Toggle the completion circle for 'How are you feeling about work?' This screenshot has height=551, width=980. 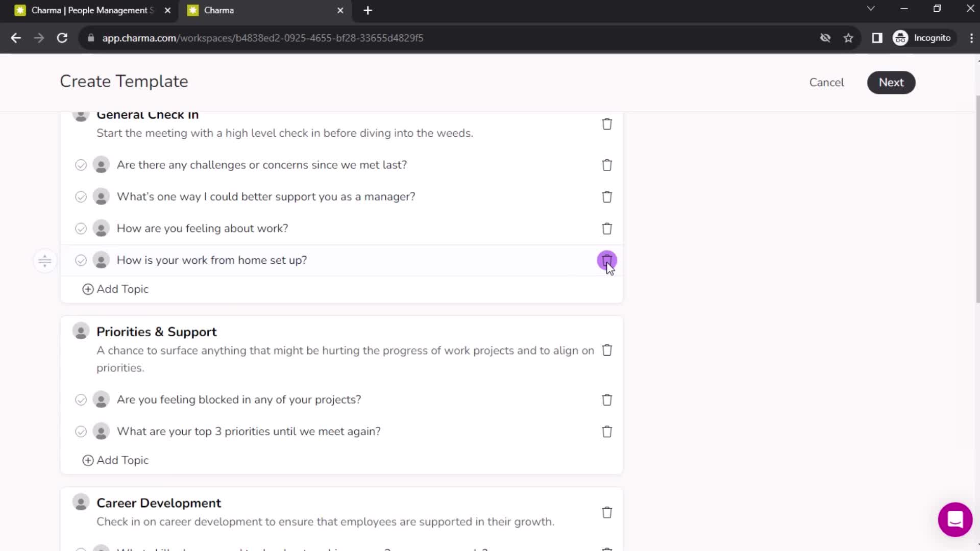click(x=80, y=228)
